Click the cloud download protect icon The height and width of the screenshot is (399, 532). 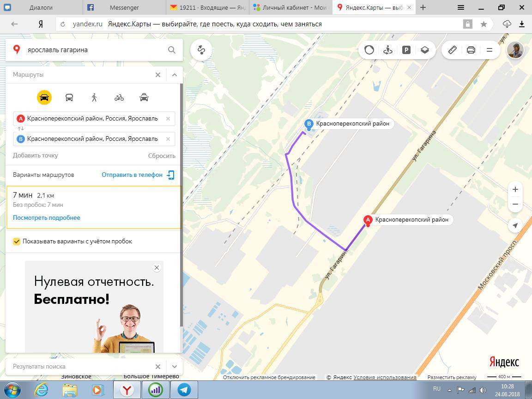tap(507, 24)
